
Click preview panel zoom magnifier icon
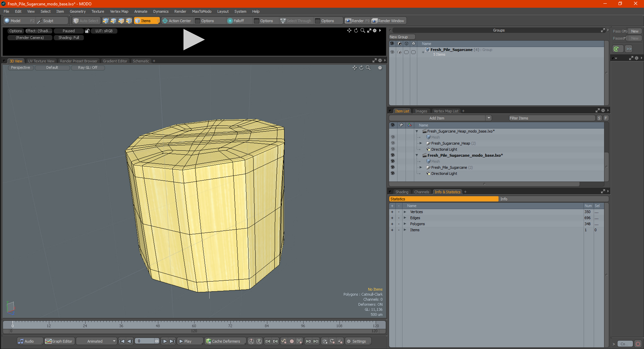(x=363, y=31)
